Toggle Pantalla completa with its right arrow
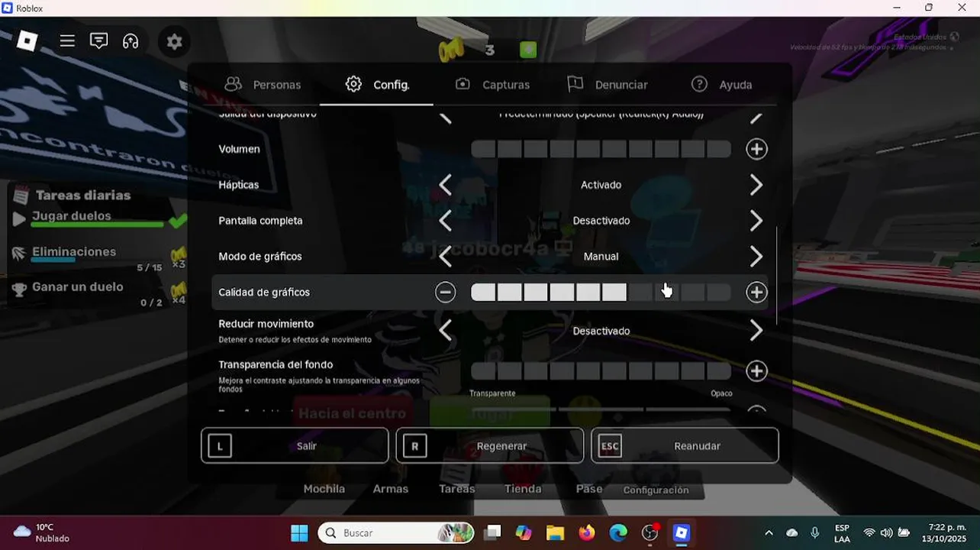The height and width of the screenshot is (550, 980). coord(756,221)
